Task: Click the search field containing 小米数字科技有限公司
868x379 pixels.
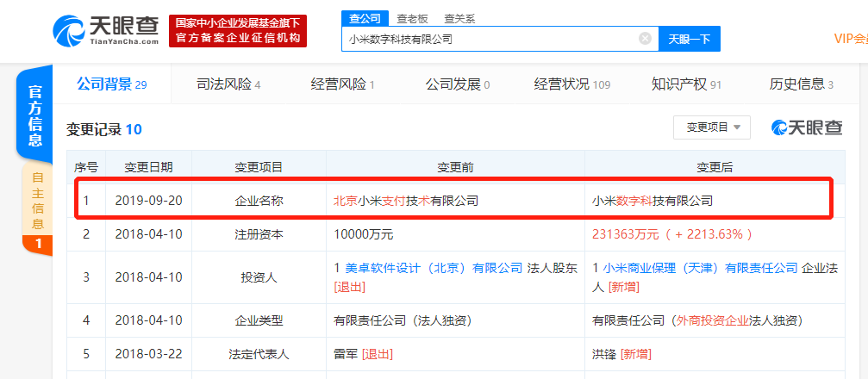Action: coord(491,39)
